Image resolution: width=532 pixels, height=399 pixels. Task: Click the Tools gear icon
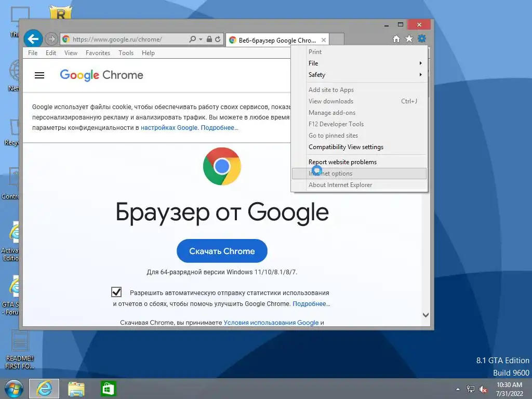coord(422,38)
